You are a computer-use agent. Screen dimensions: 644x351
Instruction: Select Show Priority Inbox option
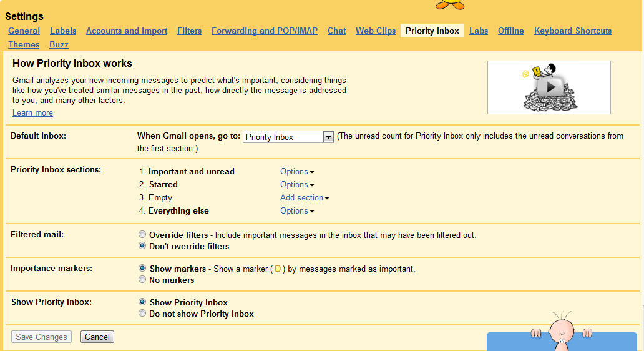pyautogui.click(x=142, y=302)
